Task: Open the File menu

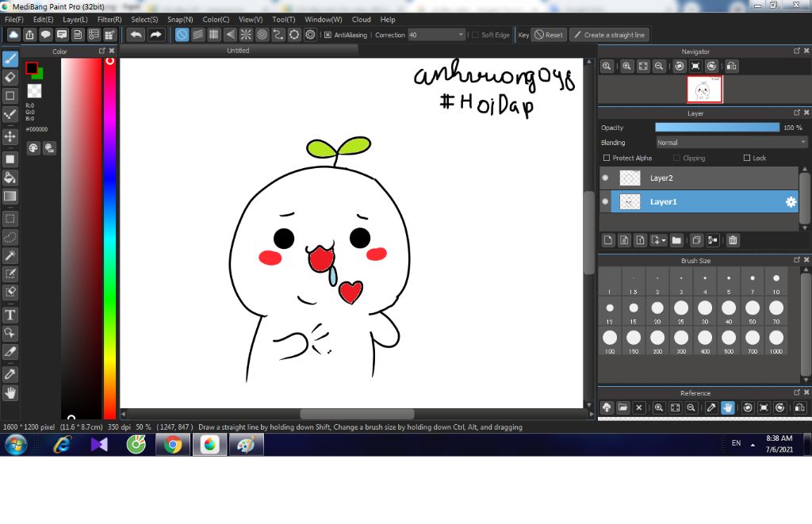Action: (14, 19)
